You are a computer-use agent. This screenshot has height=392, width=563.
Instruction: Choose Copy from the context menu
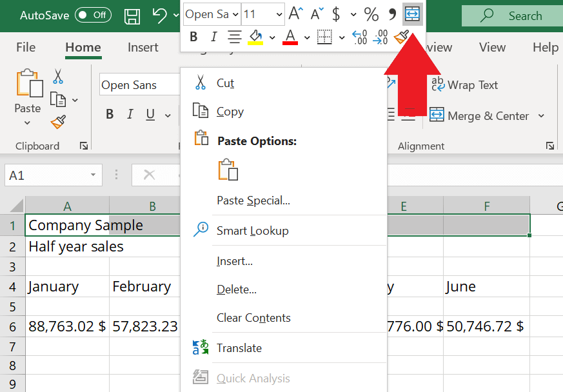tap(230, 112)
